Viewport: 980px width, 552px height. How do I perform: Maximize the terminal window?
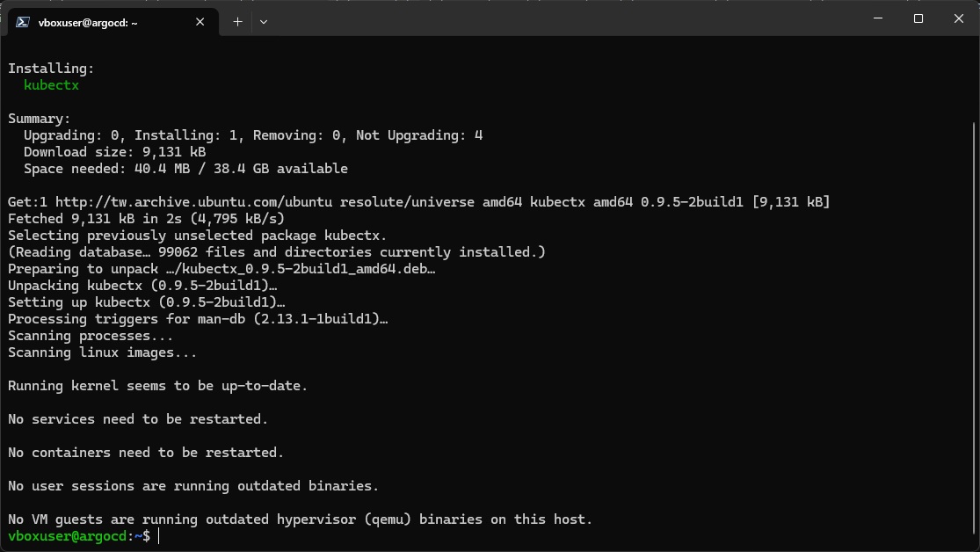(x=918, y=18)
